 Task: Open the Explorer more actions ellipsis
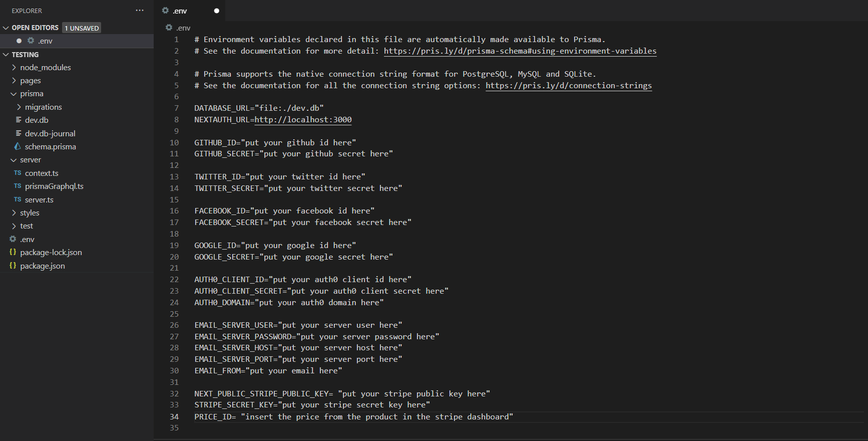click(140, 11)
